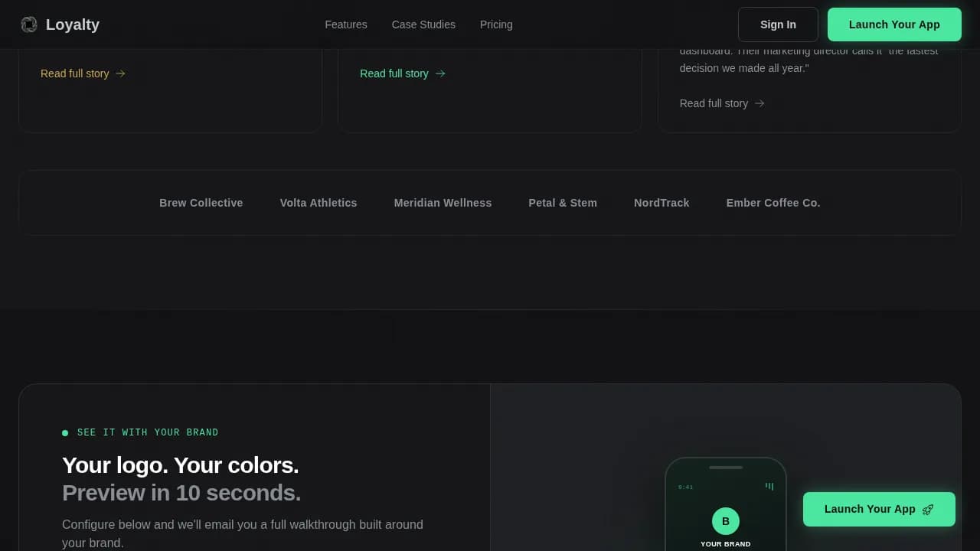Viewport: 980px width, 551px height.
Task: Click the rocket icon on floating button
Action: [x=928, y=510]
